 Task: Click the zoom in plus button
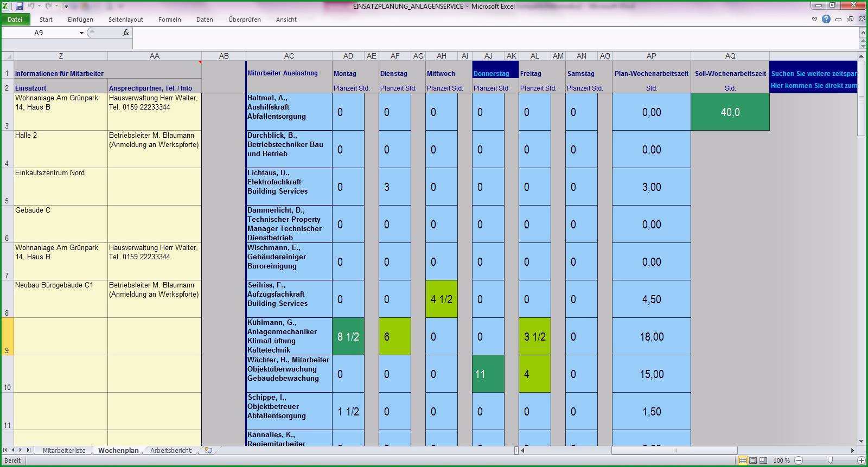[861, 460]
